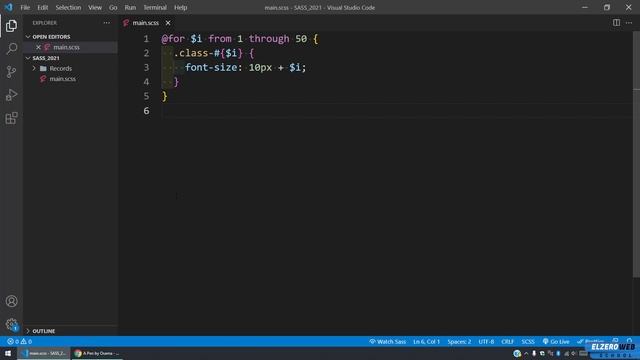Open the Run menu

(x=130, y=7)
